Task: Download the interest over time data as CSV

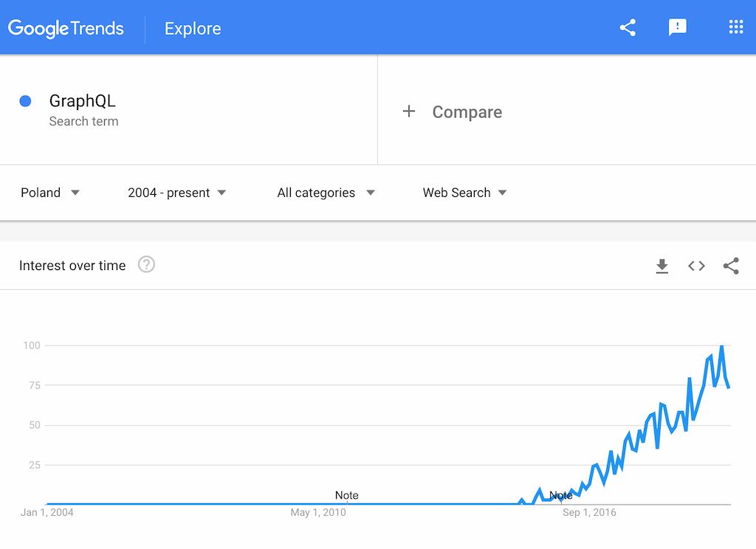Action: (x=662, y=266)
